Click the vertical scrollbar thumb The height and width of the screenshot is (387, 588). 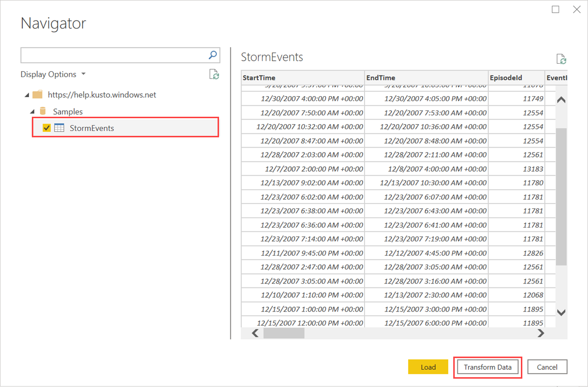click(562, 197)
